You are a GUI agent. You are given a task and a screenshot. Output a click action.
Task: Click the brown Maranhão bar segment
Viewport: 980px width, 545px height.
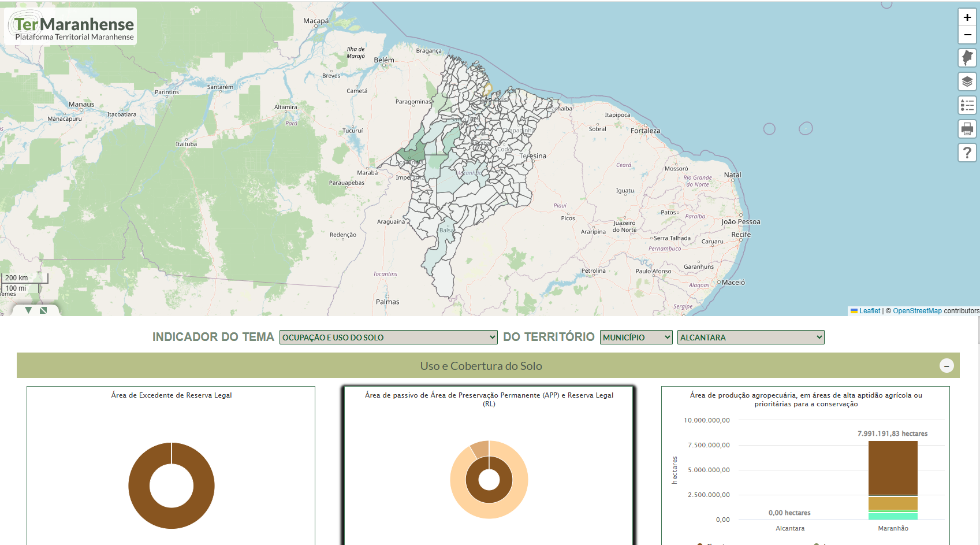[x=893, y=467]
